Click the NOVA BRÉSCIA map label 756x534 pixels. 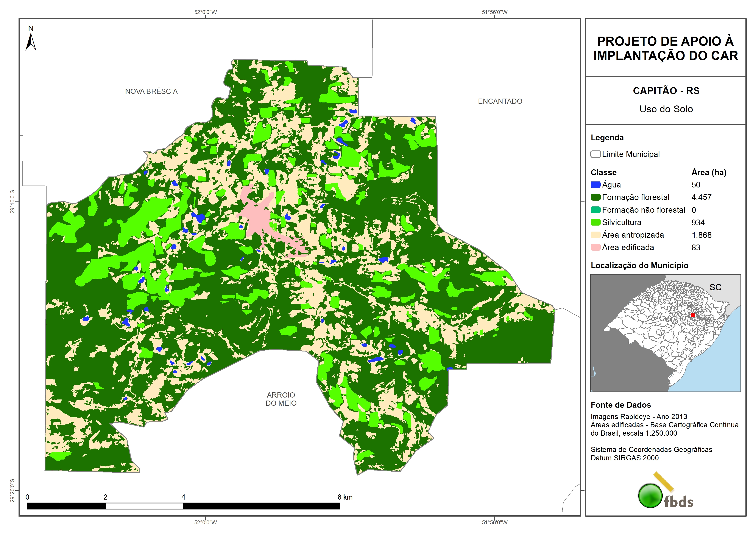[x=151, y=91]
